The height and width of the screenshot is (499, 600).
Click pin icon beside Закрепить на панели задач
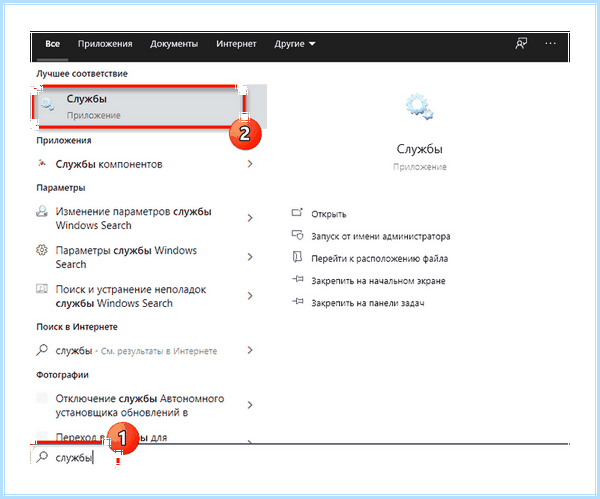tap(298, 302)
